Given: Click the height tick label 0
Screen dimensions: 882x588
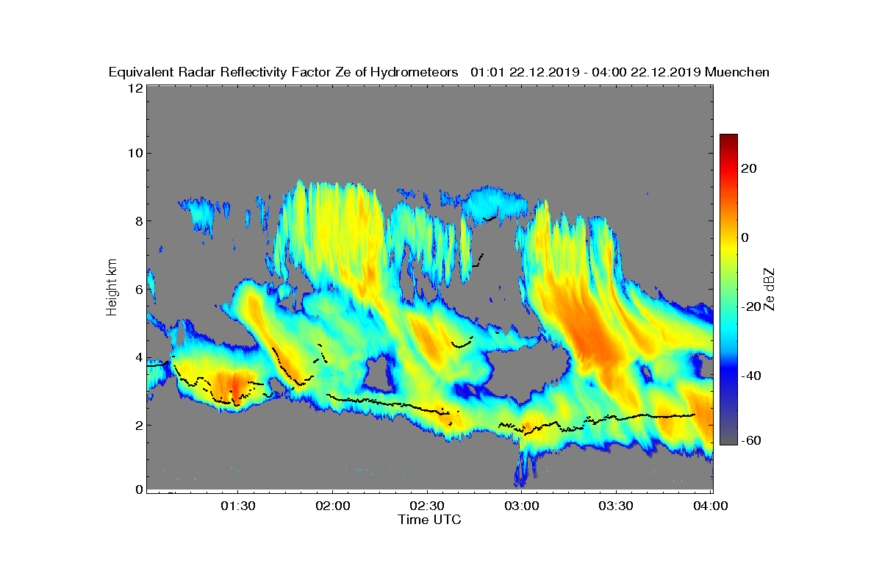Looking at the screenshot, I should [138, 490].
